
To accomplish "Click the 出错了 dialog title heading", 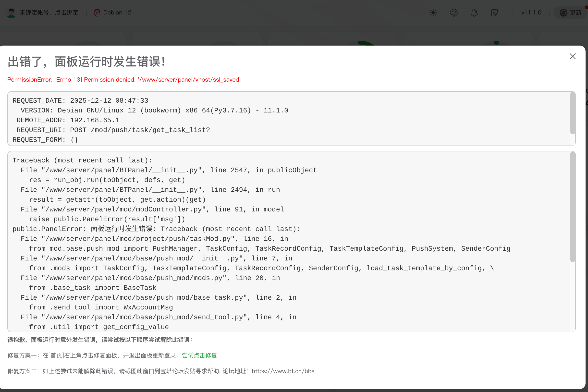I will (86, 61).
